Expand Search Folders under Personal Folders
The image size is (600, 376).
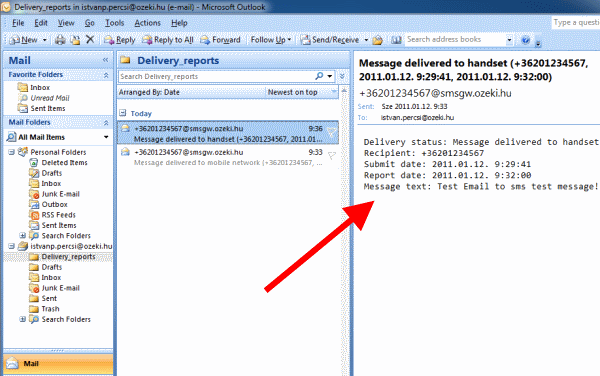point(23,236)
